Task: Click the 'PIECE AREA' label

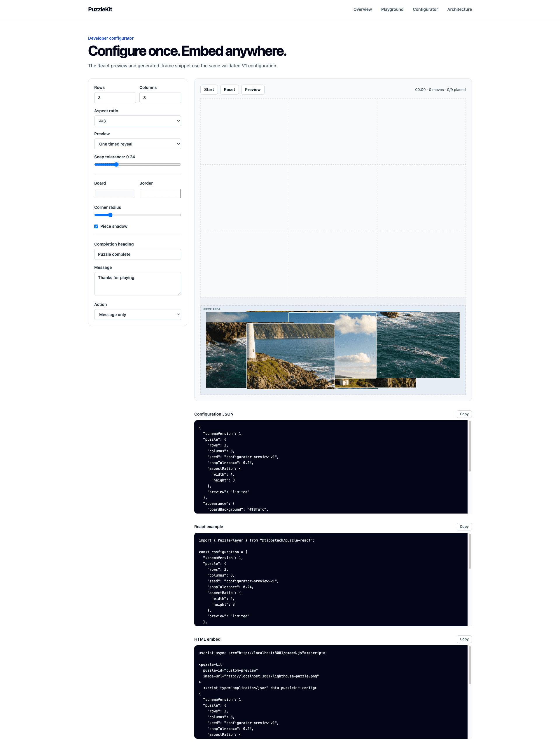Action: (x=211, y=309)
